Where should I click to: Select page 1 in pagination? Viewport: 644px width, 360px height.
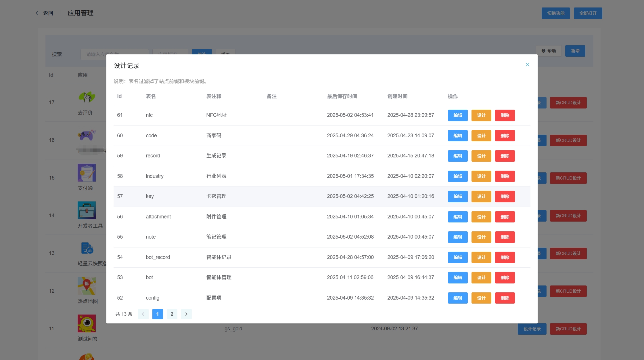(158, 314)
